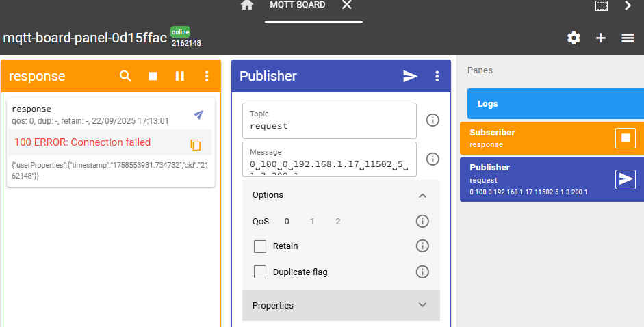The height and width of the screenshot is (327, 644).
Task: Stop the response subscriber
Action: tap(153, 76)
